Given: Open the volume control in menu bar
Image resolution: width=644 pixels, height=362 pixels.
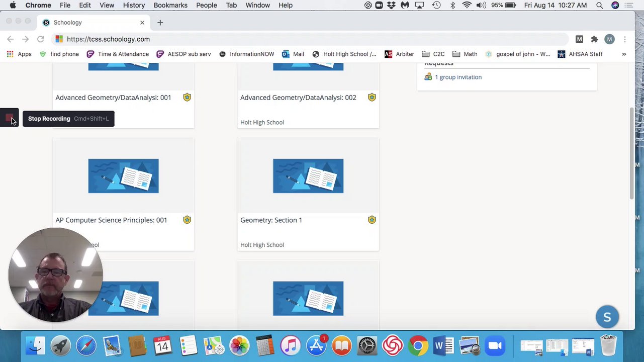Looking at the screenshot, I should point(481,5).
